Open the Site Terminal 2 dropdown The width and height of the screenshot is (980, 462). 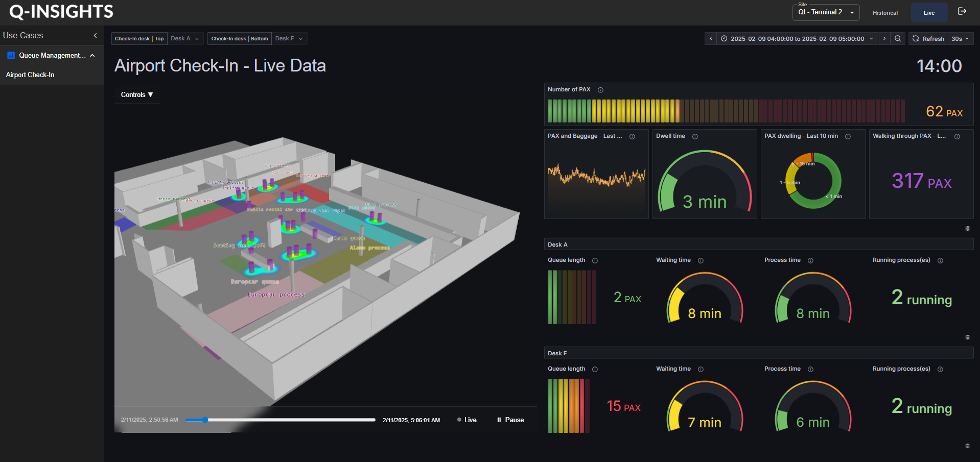pos(826,12)
